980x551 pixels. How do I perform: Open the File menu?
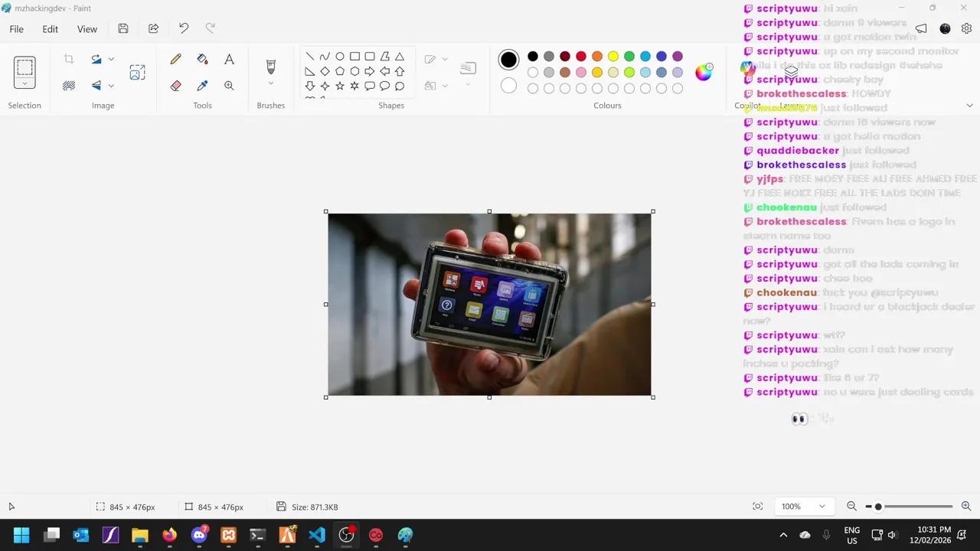[16, 29]
